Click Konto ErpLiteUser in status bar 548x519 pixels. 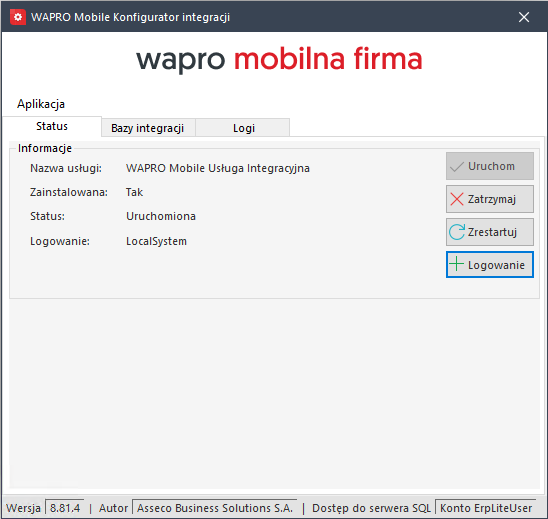(486, 508)
